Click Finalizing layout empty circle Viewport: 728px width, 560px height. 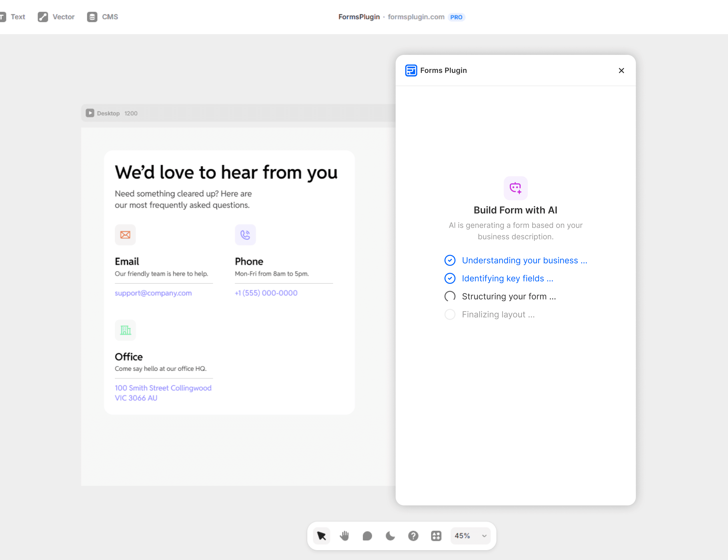pyautogui.click(x=450, y=314)
